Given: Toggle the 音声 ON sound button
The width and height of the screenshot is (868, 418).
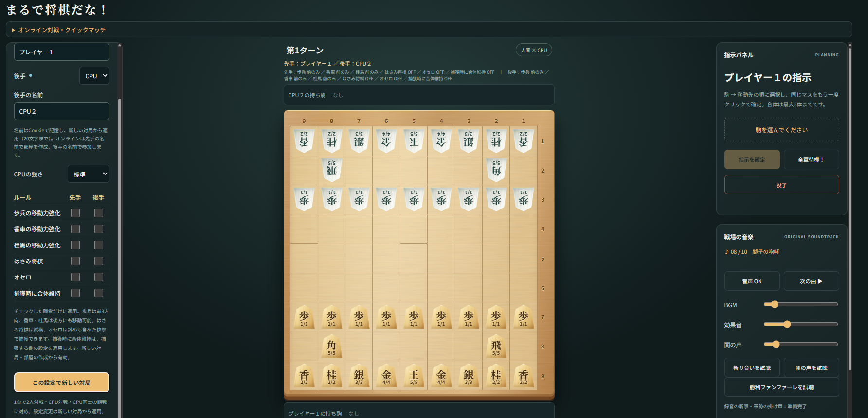Looking at the screenshot, I should pyautogui.click(x=752, y=281).
